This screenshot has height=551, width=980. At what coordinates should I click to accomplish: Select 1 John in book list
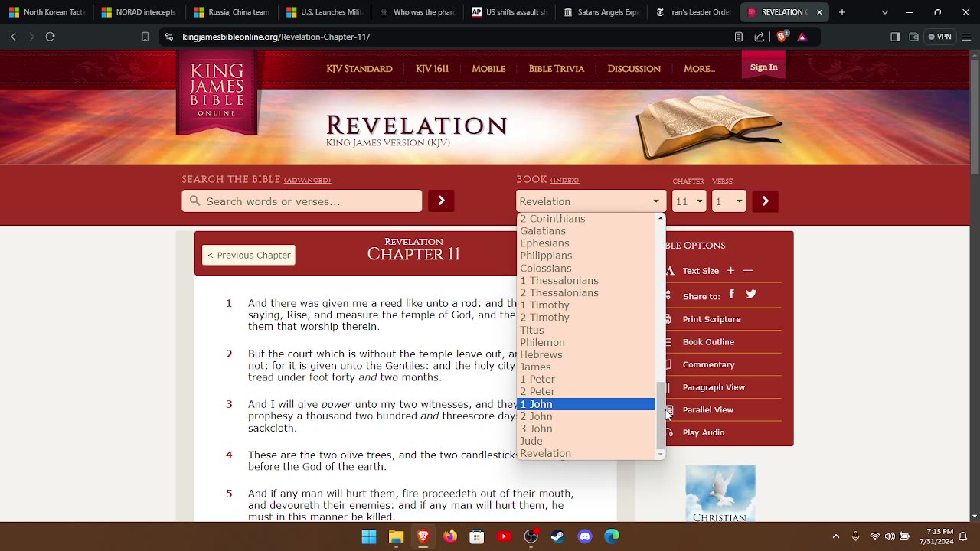click(x=586, y=404)
